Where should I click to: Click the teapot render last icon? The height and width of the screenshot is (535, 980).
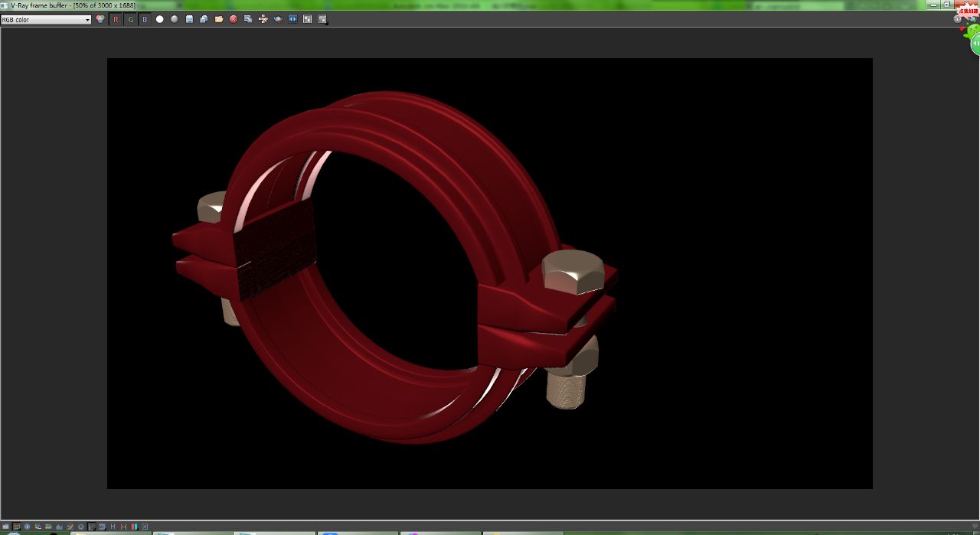click(x=278, y=19)
